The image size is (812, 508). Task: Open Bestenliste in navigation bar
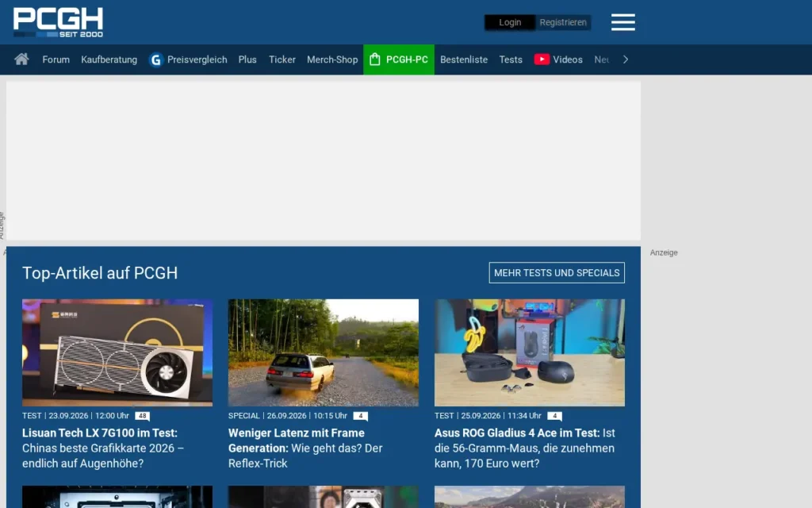pos(464,60)
